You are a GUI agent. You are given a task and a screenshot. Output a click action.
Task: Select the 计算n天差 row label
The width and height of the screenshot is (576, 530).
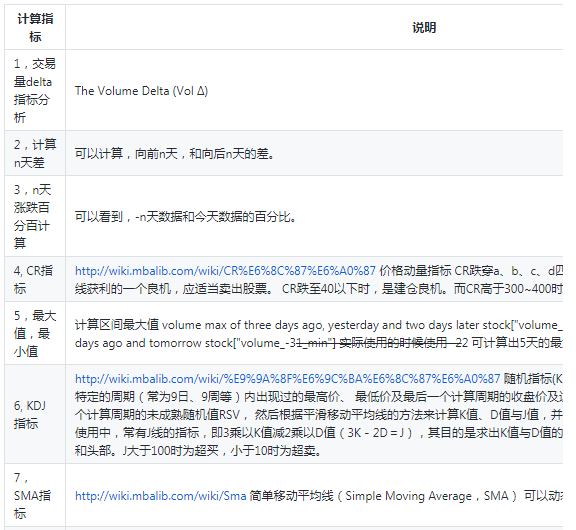pyautogui.click(x=35, y=154)
